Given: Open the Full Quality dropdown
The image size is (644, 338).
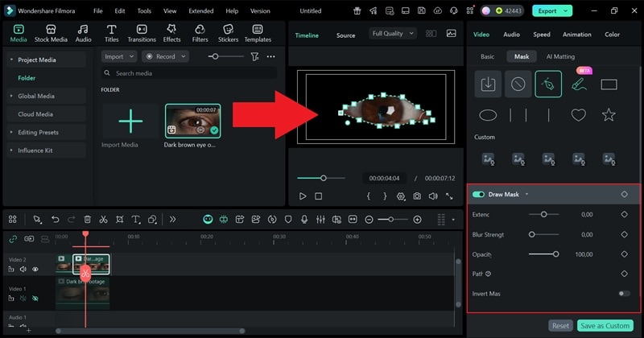Looking at the screenshot, I should point(393,33).
